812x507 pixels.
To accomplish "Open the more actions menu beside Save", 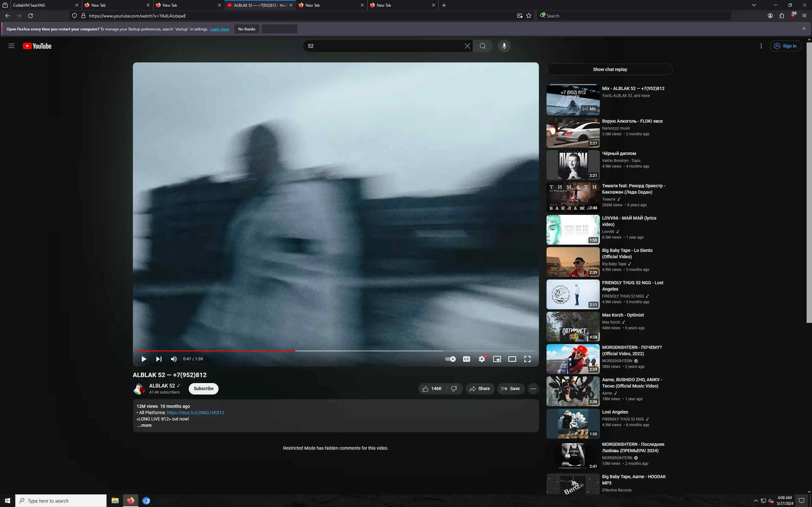I will 533,388.
